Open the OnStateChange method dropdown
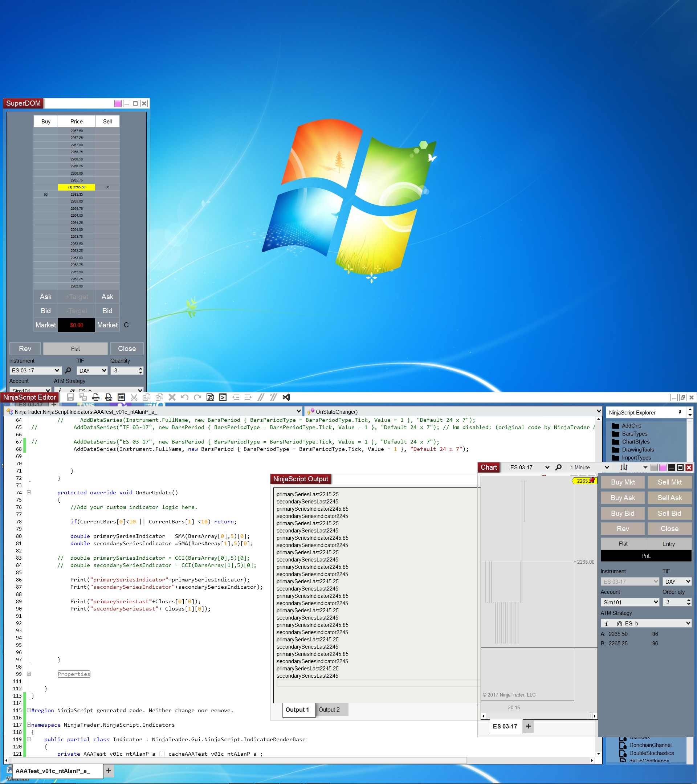Screen dimensions: 697x784 [598, 411]
